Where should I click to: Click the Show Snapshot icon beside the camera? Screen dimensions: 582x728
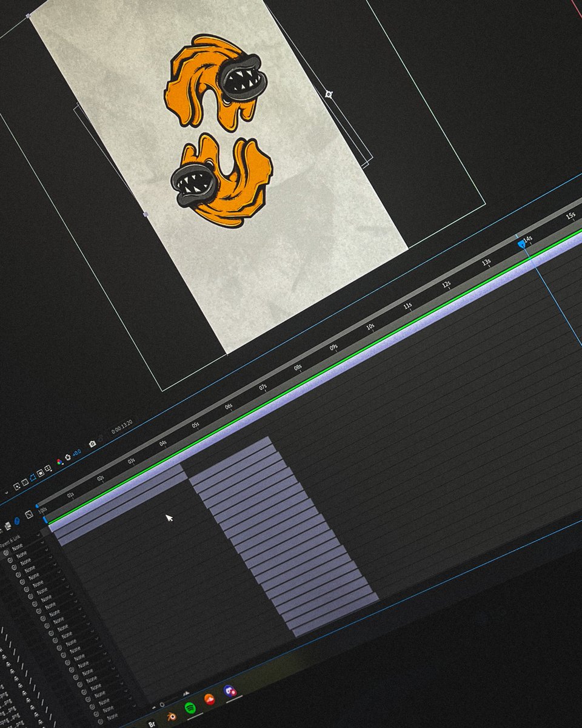click(x=101, y=439)
